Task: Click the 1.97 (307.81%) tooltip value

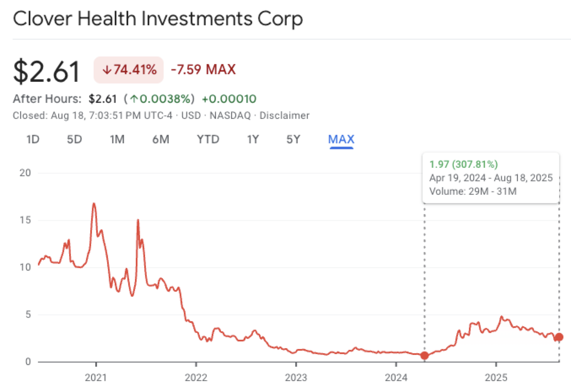Action: pyautogui.click(x=463, y=164)
